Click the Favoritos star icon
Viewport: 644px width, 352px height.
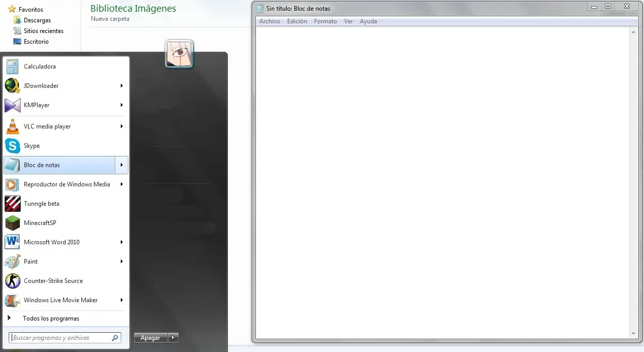click(x=12, y=9)
